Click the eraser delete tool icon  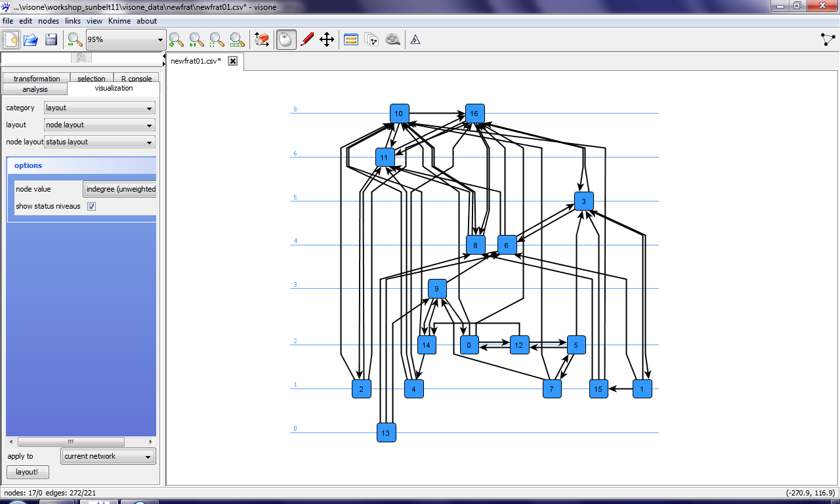tap(262, 40)
